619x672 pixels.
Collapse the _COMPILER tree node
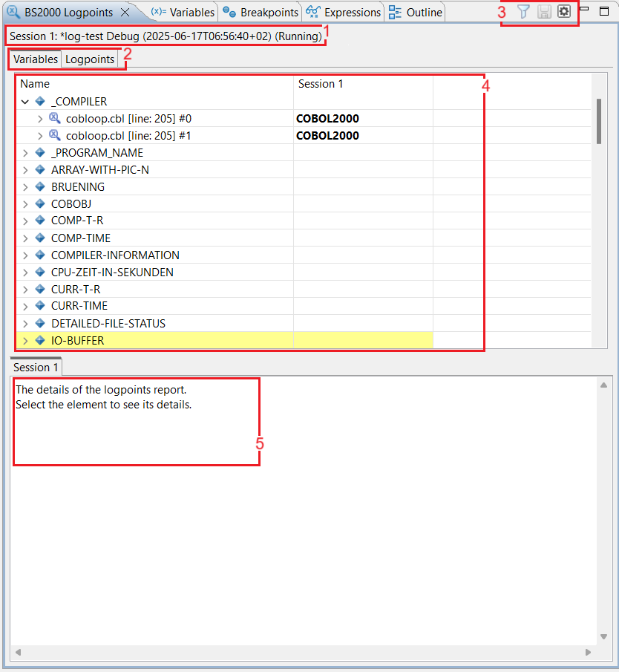25,102
